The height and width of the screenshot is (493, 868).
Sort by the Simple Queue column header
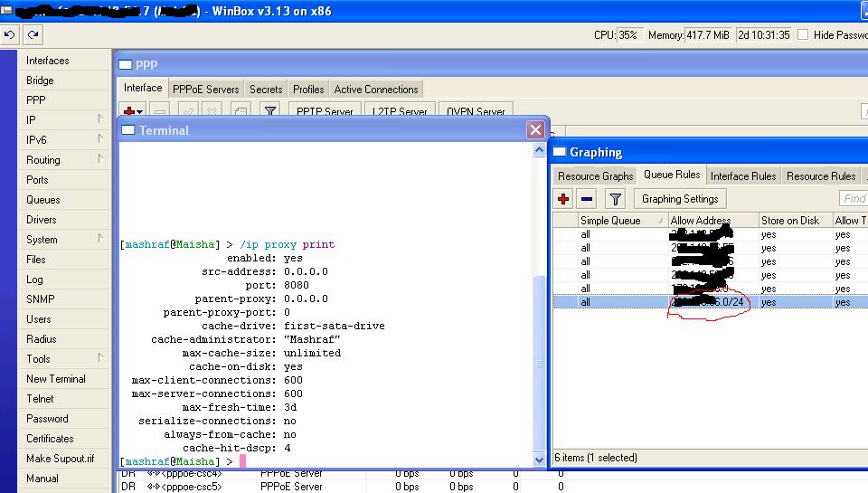click(x=622, y=221)
